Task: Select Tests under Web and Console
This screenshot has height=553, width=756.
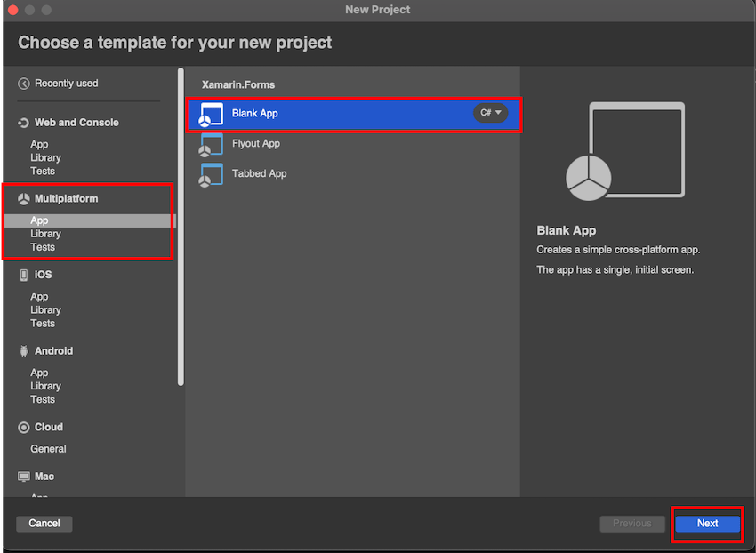Action: [x=43, y=172]
